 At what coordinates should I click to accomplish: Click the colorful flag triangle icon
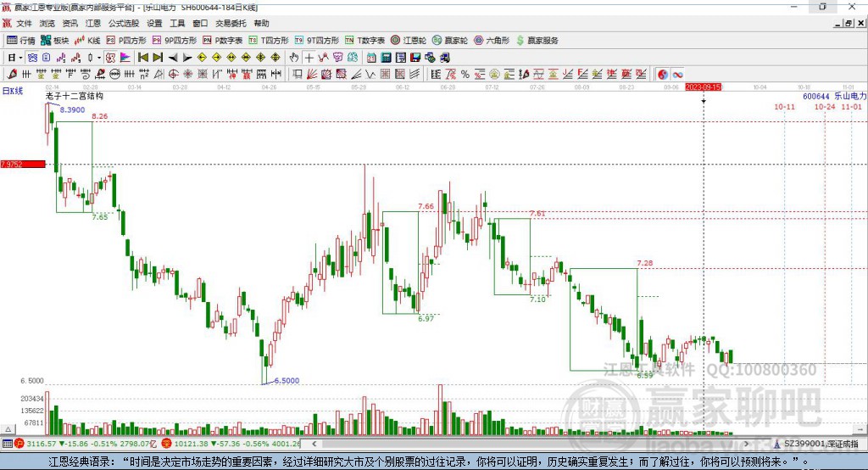click(125, 58)
